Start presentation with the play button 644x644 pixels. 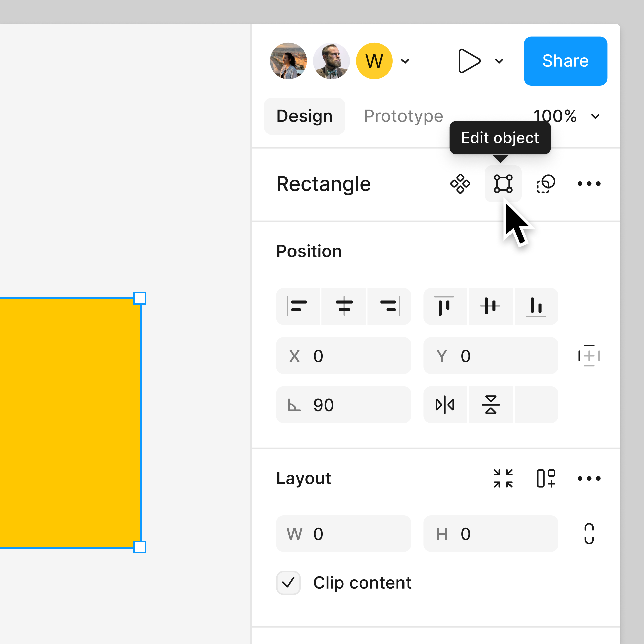pyautogui.click(x=469, y=61)
